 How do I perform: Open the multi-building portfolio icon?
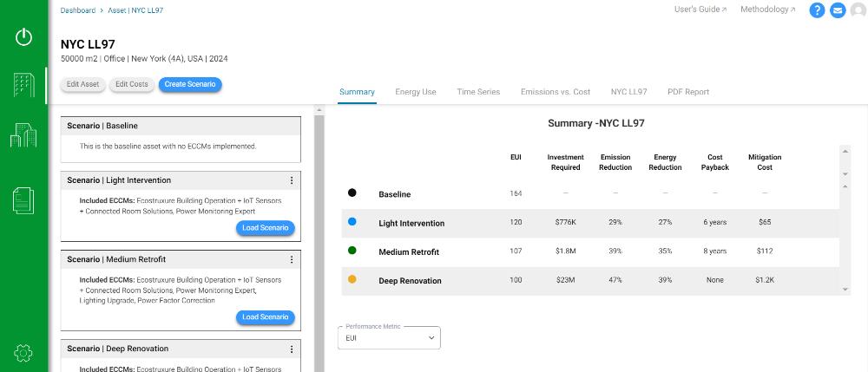pyautogui.click(x=23, y=135)
